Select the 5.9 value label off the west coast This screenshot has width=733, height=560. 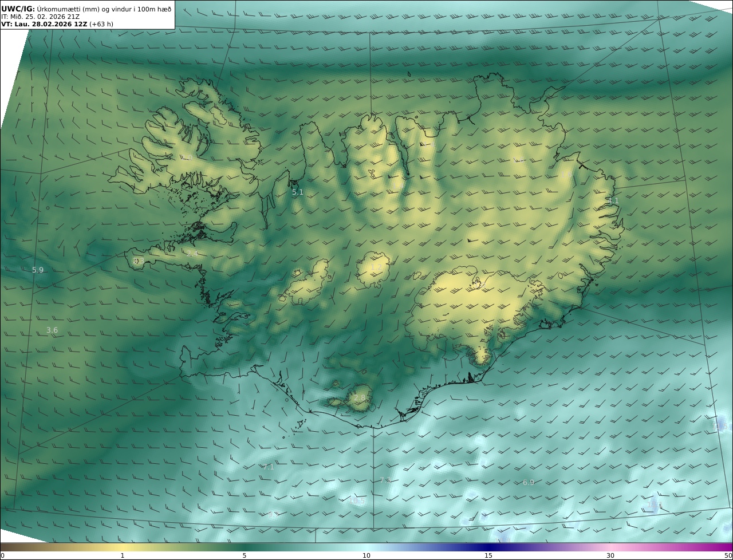coord(38,270)
